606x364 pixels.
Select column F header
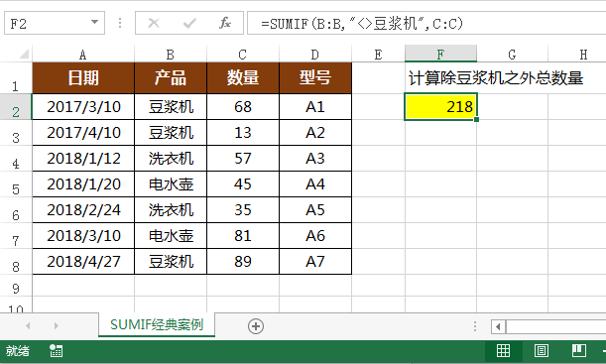440,54
